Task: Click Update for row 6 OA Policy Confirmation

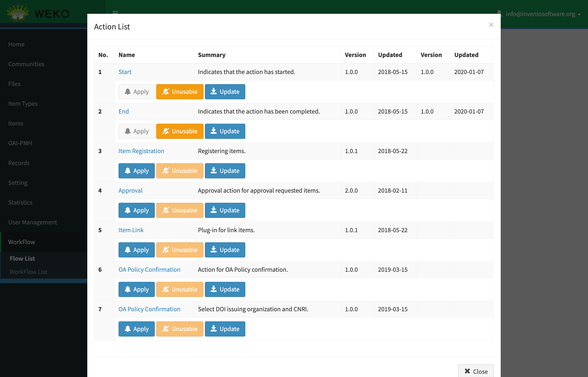Action: pyautogui.click(x=225, y=289)
